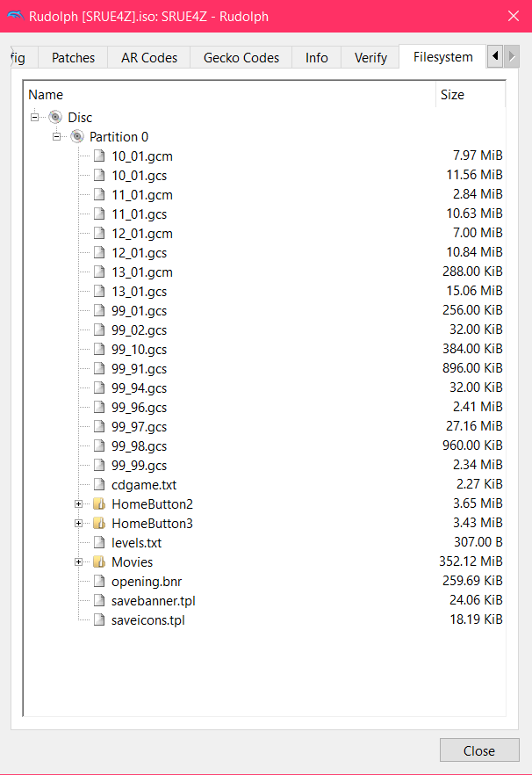Collapse the Disc tree node
The width and height of the screenshot is (532, 775).
click(x=34, y=117)
